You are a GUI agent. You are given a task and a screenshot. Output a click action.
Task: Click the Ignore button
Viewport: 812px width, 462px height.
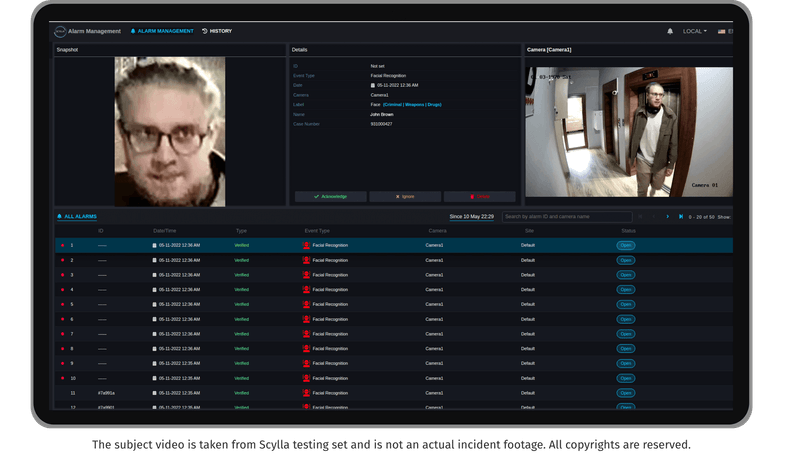coord(405,197)
